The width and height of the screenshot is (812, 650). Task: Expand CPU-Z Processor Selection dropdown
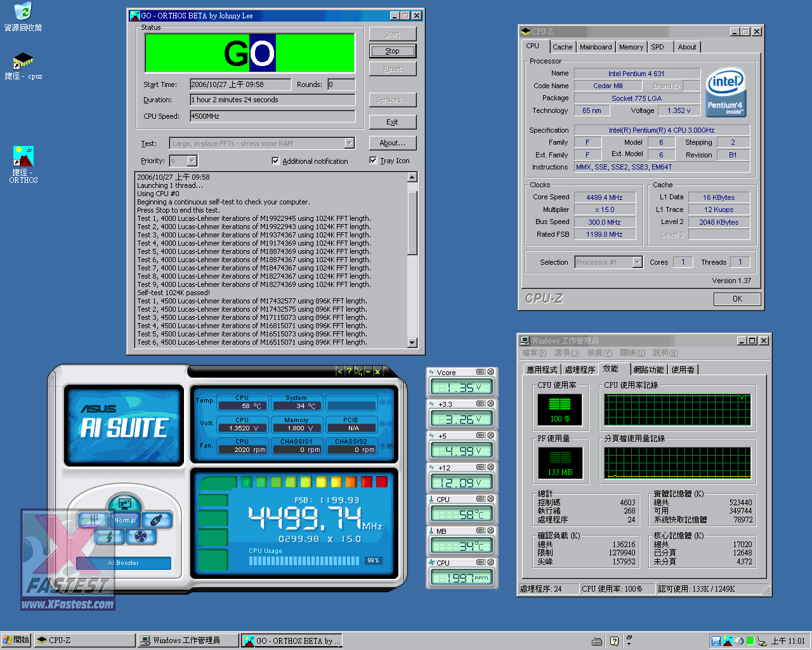638,262
